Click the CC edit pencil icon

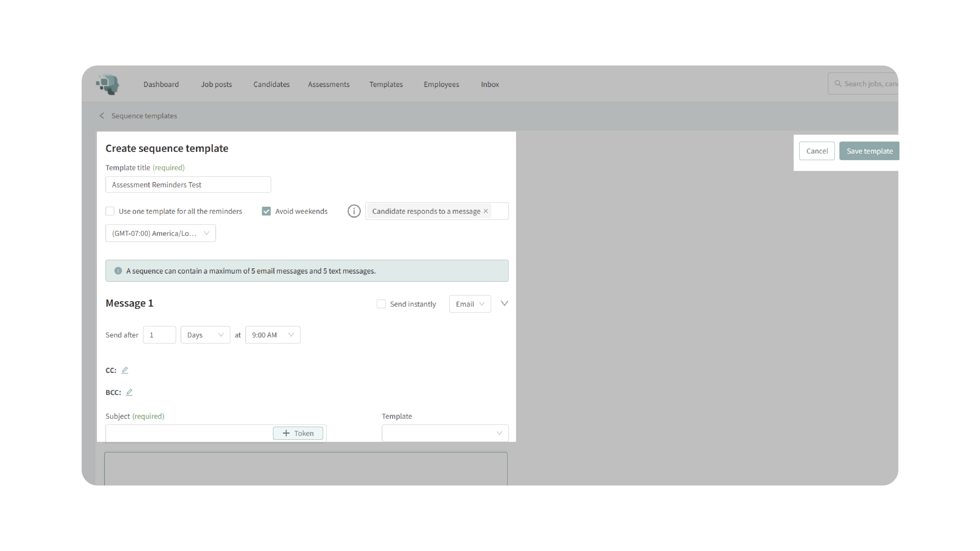pos(125,370)
